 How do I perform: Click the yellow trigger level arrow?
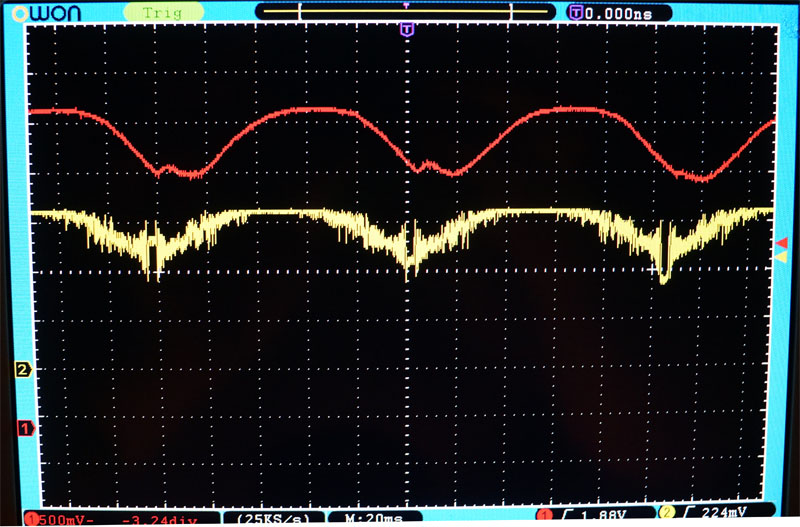pos(782,257)
